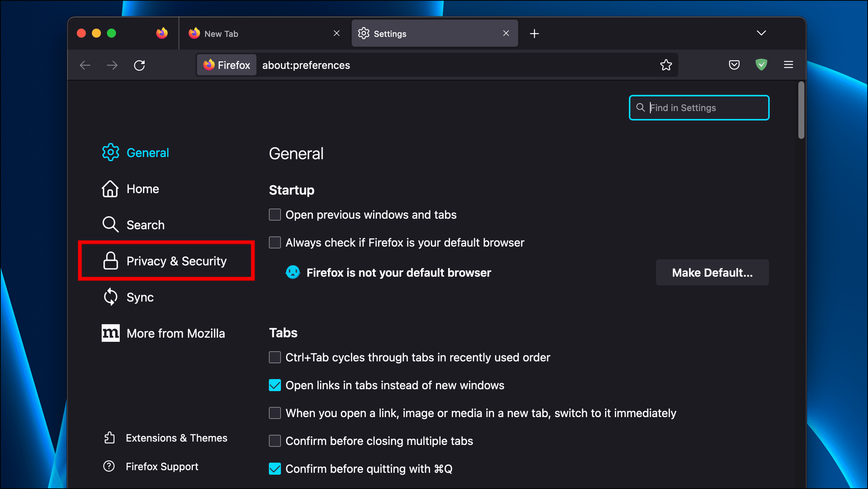Screen dimensions: 868x489
Task: Click the about:preferences address bar
Action: coord(437,65)
